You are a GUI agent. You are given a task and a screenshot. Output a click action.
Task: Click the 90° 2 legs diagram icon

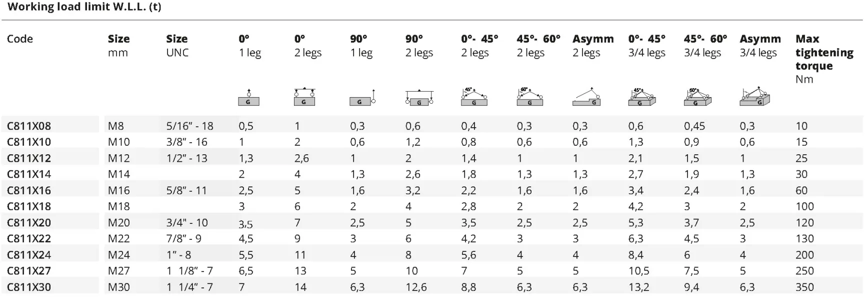coord(419,97)
